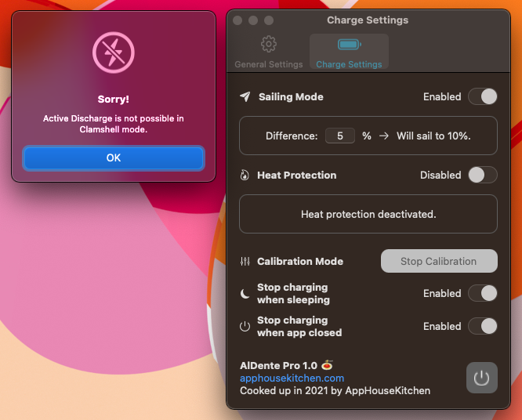This screenshot has height=420, width=522.
Task: Toggle Stop charging when app closed switch
Action: coord(483,326)
